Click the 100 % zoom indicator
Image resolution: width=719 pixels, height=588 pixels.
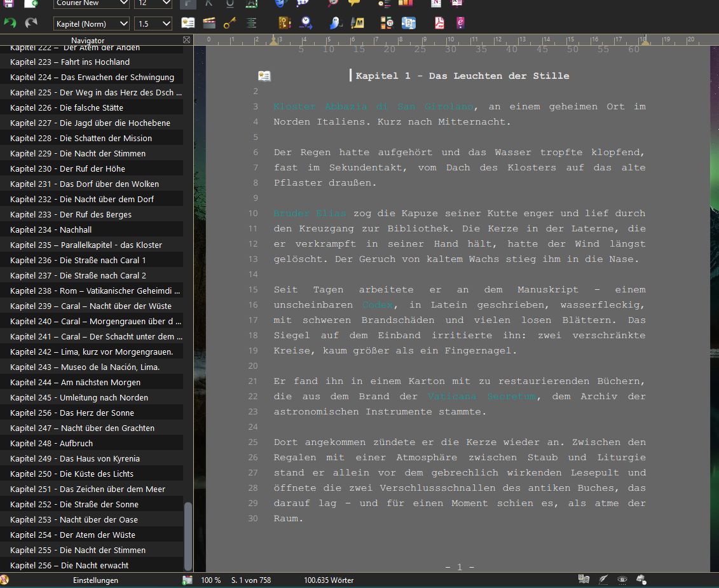point(210,580)
